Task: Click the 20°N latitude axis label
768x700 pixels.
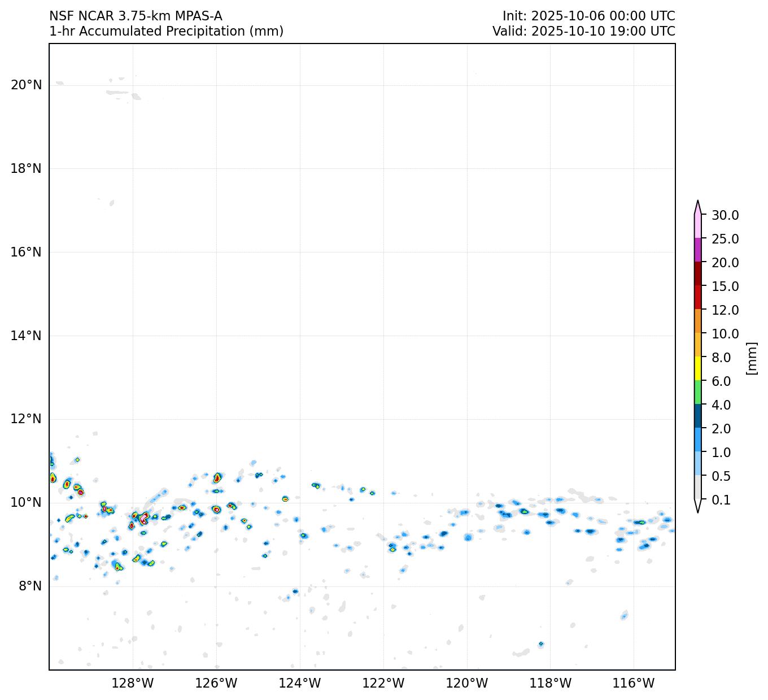Action: tap(26, 85)
